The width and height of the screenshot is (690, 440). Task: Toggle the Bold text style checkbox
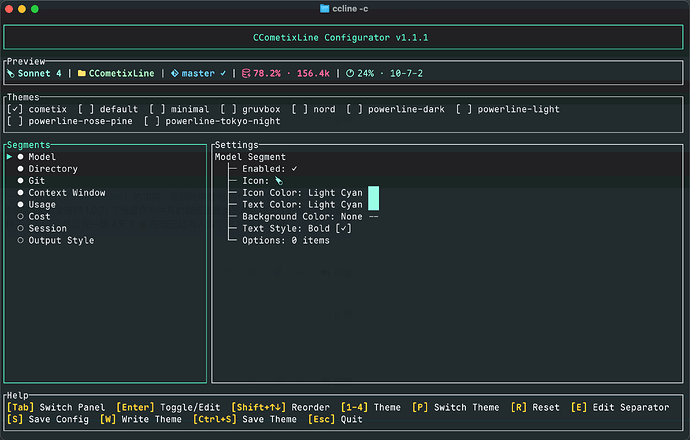tap(343, 228)
